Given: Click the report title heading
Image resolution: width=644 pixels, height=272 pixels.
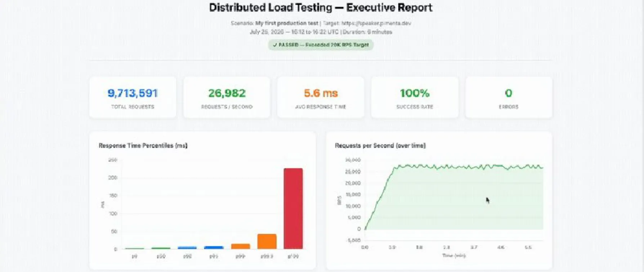Looking at the screenshot, I should 321,8.
